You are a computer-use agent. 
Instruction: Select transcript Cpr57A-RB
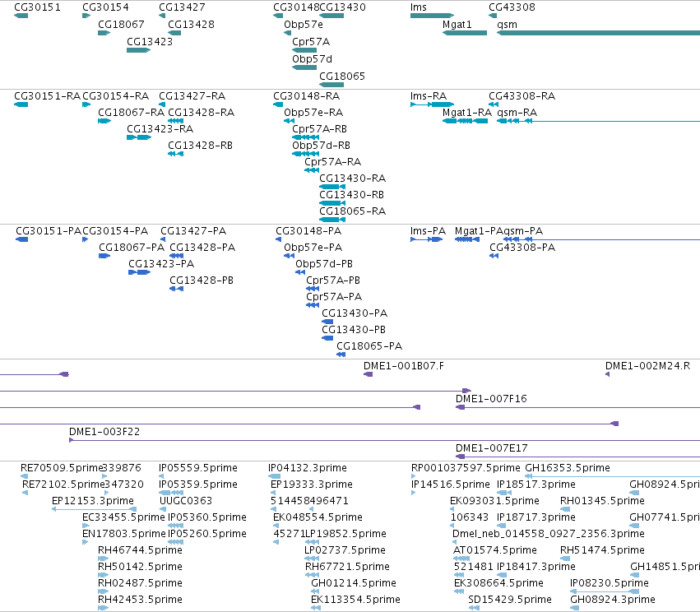(x=305, y=137)
